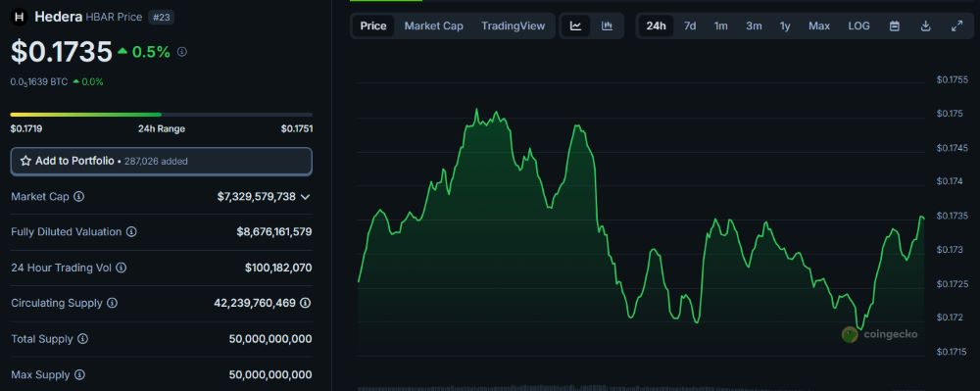Click the $100,182,070 trading volume value
Image resolution: width=980 pixels, height=391 pixels.
click(278, 268)
